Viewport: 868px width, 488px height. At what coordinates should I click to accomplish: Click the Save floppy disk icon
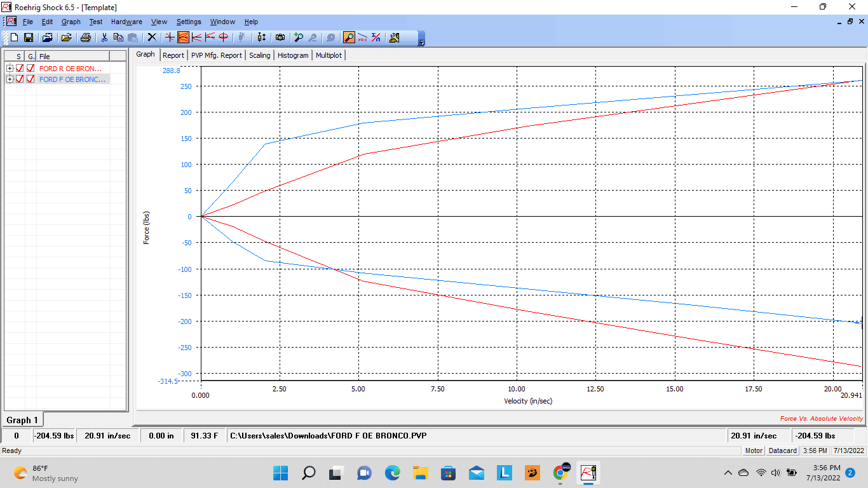[29, 37]
